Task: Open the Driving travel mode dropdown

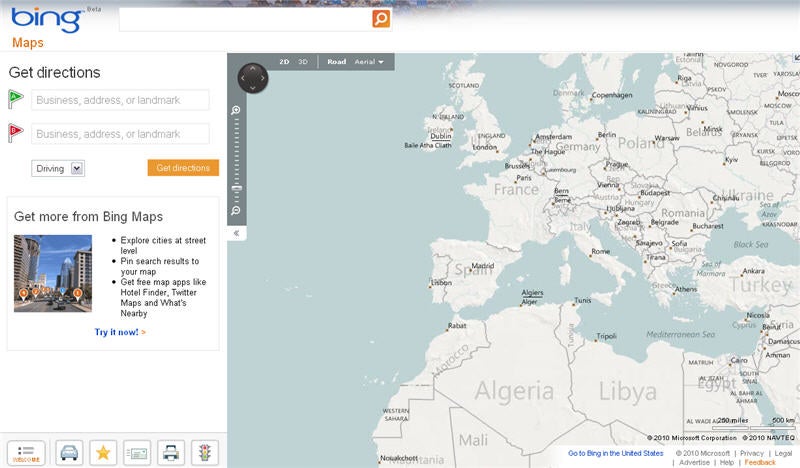Action: [58, 168]
